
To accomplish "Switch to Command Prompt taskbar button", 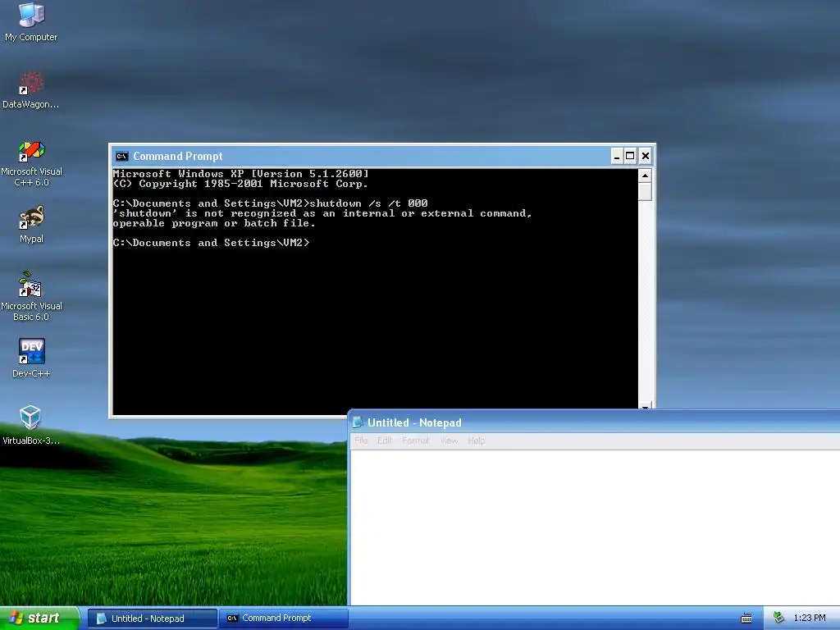I will click(x=283, y=619).
